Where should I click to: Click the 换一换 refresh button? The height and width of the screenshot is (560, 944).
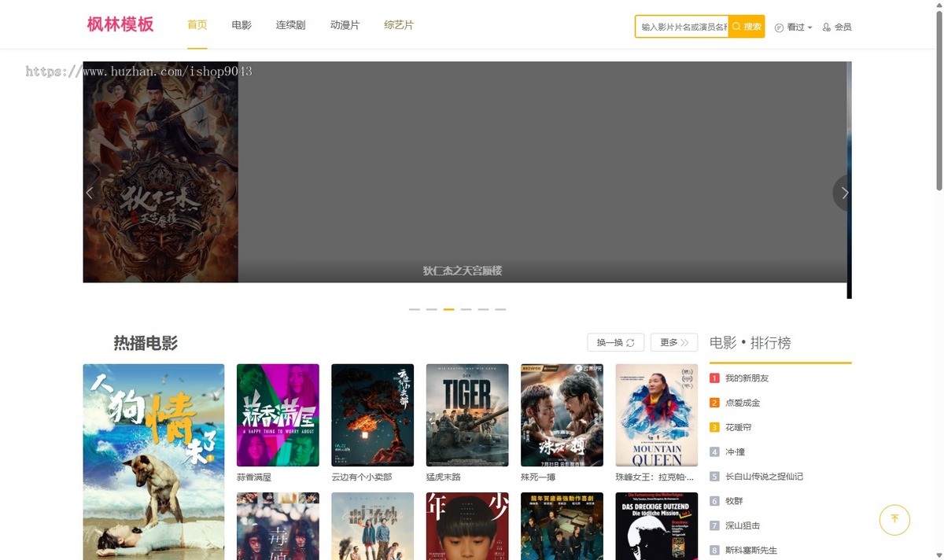[616, 342]
